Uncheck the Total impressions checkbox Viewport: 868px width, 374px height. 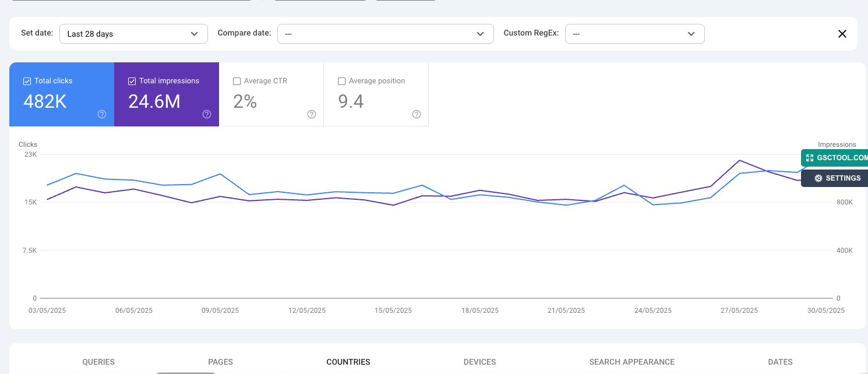(132, 81)
